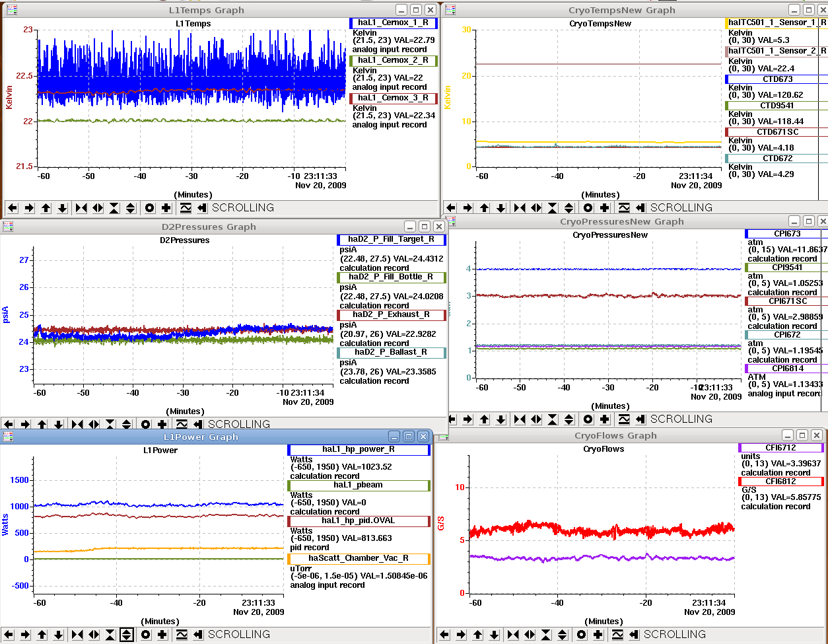Image resolution: width=828 pixels, height=644 pixels.
Task: Select the CFI6812 curve legend
Action: coord(781,482)
